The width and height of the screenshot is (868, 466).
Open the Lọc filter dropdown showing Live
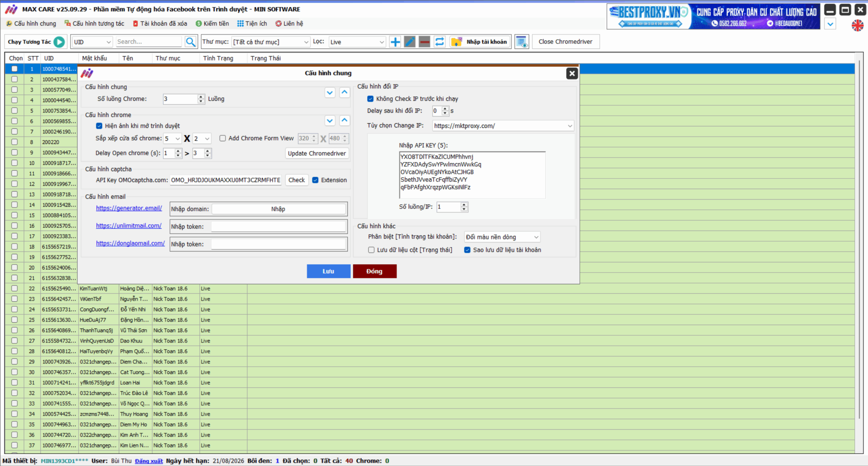[x=382, y=42]
